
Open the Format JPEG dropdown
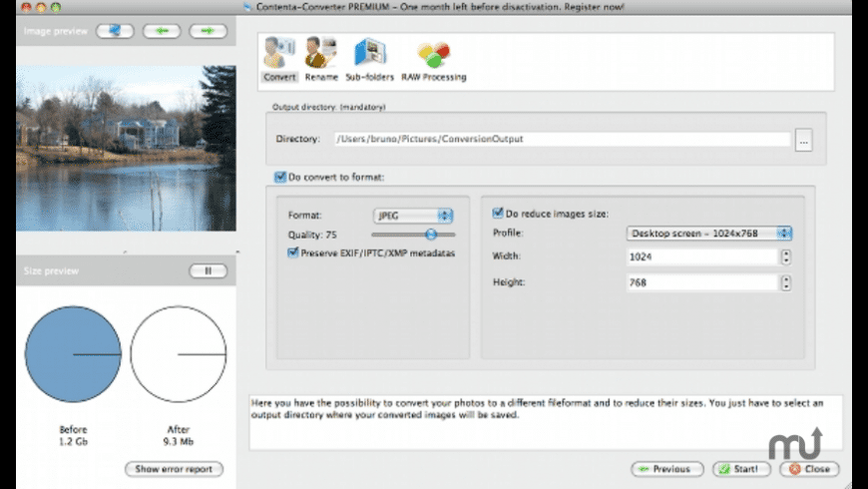pyautogui.click(x=413, y=216)
